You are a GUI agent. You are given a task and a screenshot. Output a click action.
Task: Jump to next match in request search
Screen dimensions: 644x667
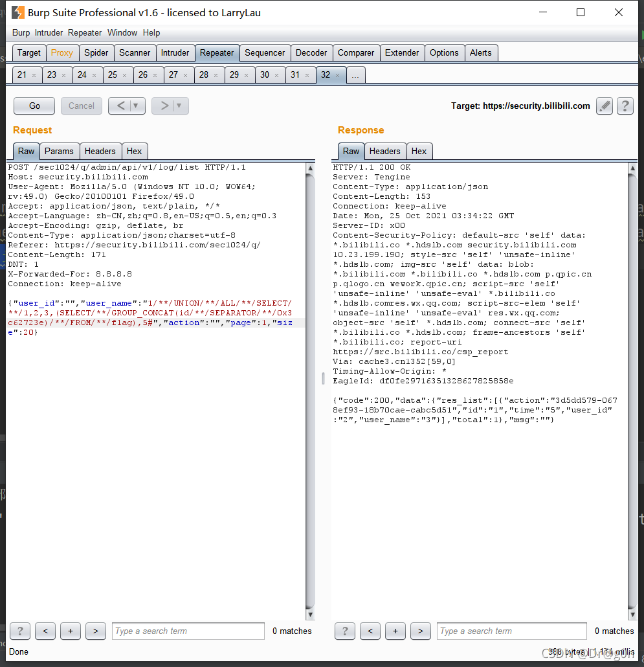point(96,631)
